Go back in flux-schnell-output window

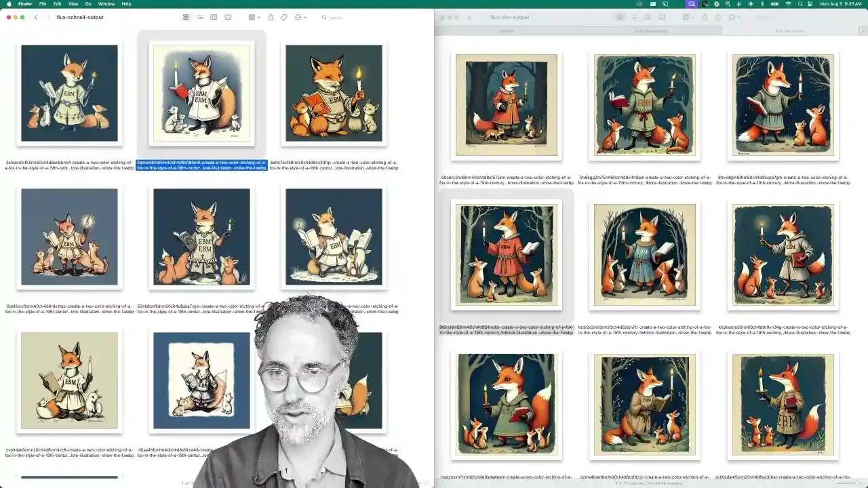pyautogui.click(x=36, y=17)
